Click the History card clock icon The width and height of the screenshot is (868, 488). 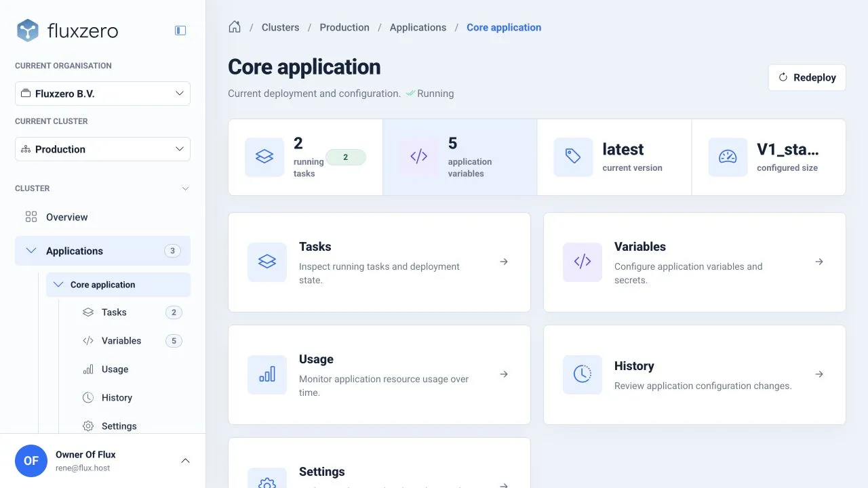(583, 374)
